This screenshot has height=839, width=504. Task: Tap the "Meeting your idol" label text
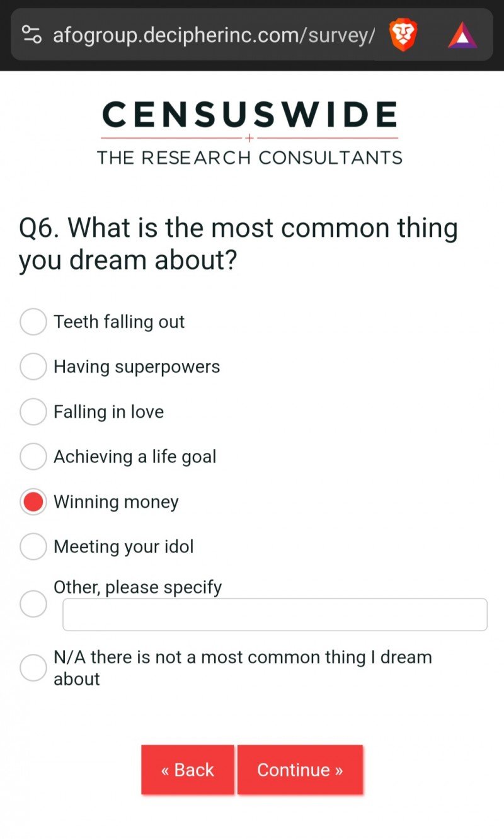point(123,547)
